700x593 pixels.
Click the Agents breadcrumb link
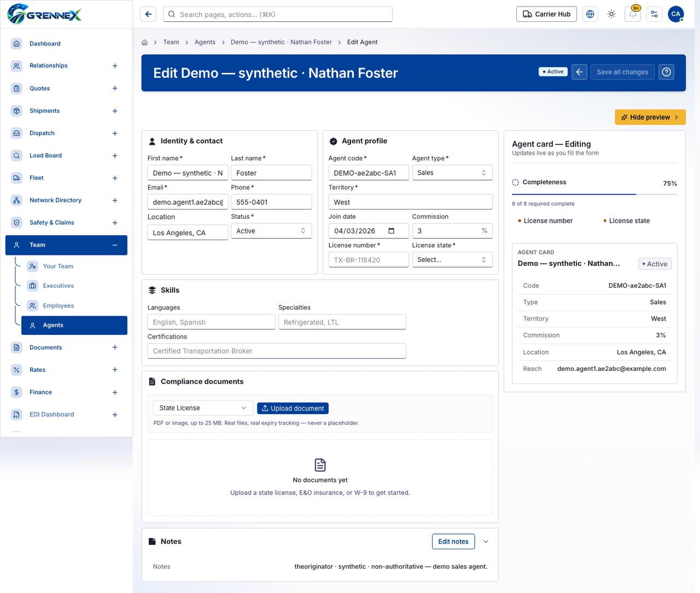point(205,42)
